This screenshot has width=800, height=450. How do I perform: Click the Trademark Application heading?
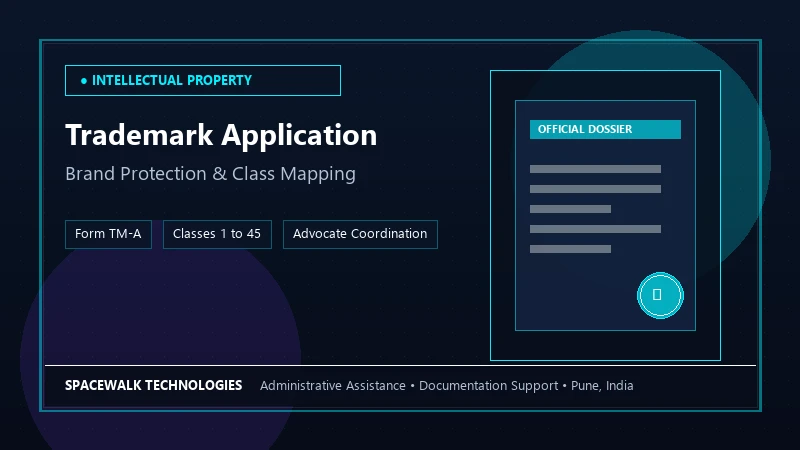click(x=221, y=135)
